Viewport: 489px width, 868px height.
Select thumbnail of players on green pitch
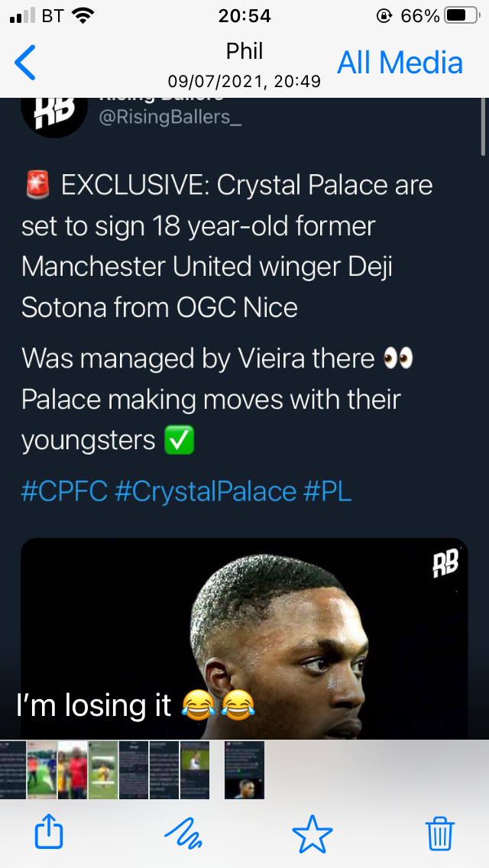[42, 769]
